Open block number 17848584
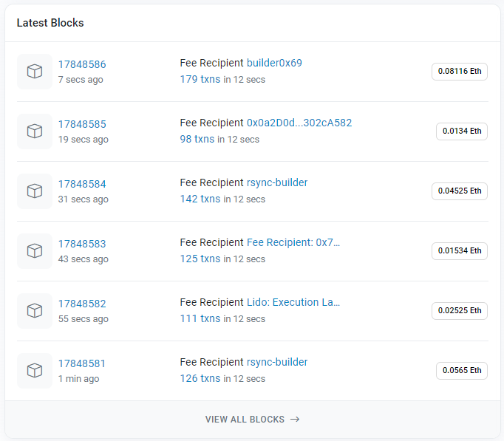 click(82, 184)
